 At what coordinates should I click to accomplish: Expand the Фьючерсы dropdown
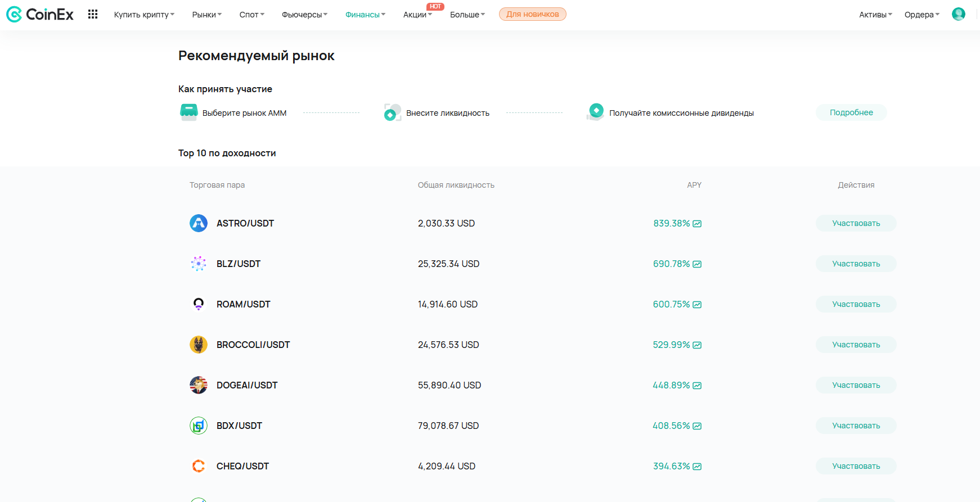[x=304, y=15]
